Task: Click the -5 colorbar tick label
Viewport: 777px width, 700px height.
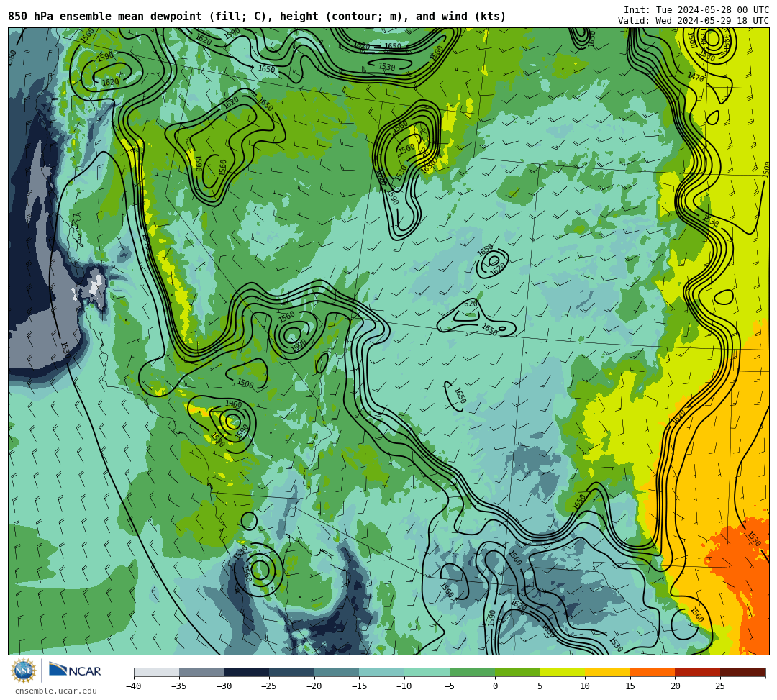Action: (449, 686)
